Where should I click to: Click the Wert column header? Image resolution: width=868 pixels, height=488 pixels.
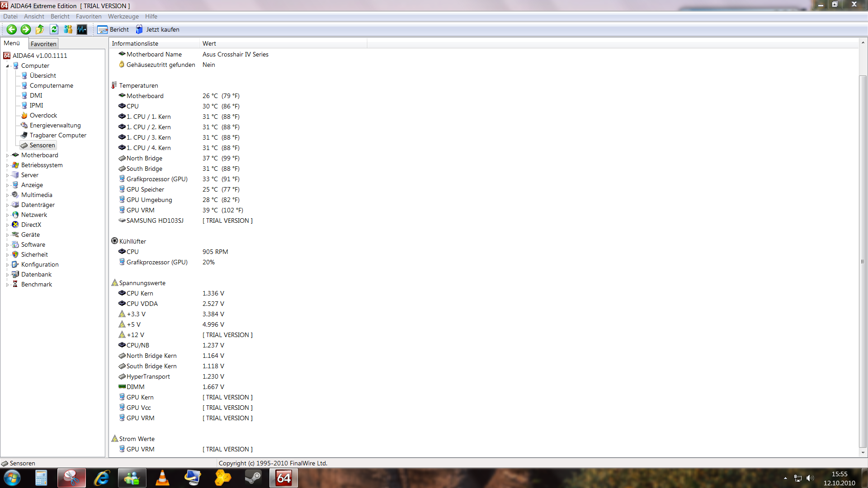coord(283,43)
